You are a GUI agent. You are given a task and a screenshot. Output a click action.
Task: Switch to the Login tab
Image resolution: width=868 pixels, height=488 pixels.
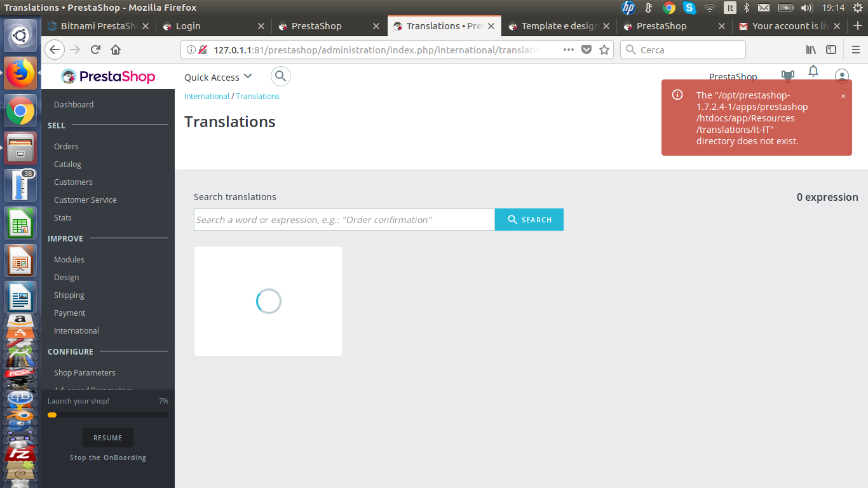[x=214, y=26]
